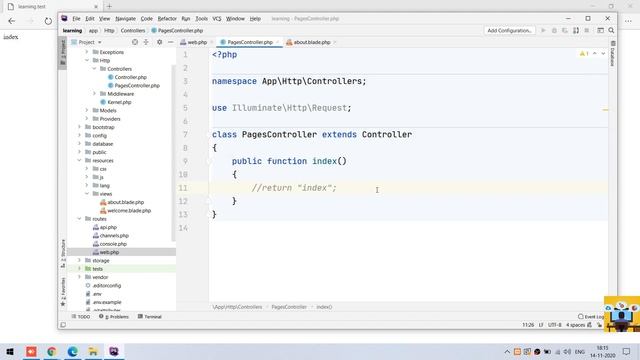Screen dimensions: 640x360
Task: Open Edge from the Windows taskbar
Action: 73,351
